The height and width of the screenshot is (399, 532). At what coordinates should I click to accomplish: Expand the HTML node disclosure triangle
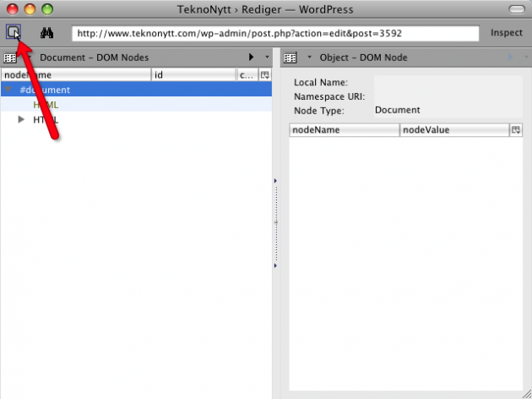22,120
